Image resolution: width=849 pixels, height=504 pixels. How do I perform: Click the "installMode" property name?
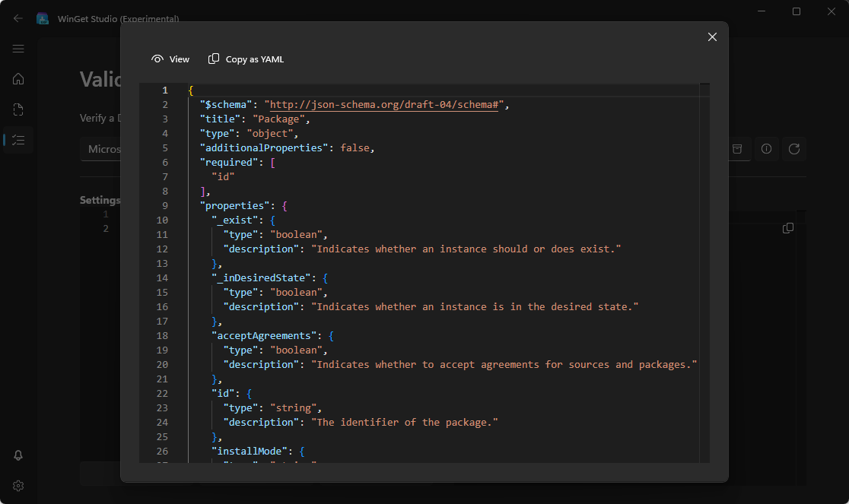(249, 451)
